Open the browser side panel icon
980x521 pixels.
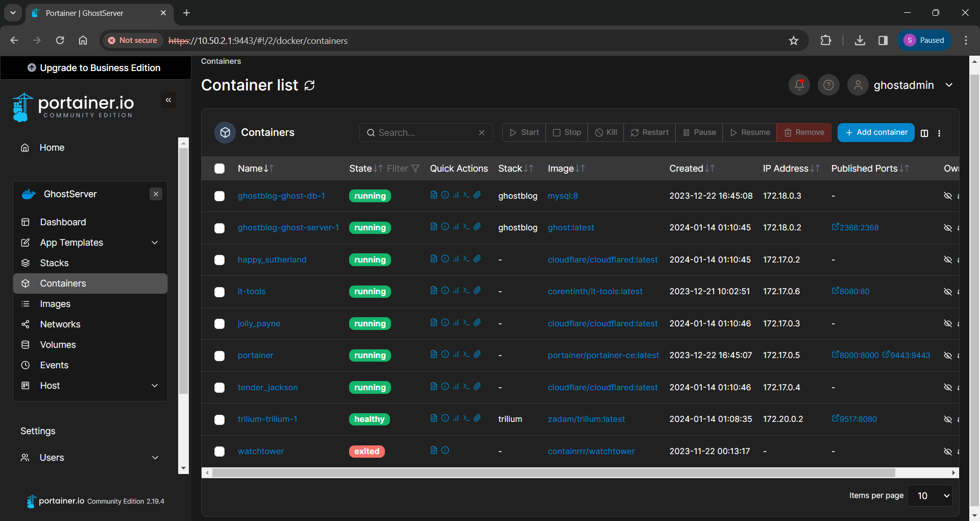[883, 40]
